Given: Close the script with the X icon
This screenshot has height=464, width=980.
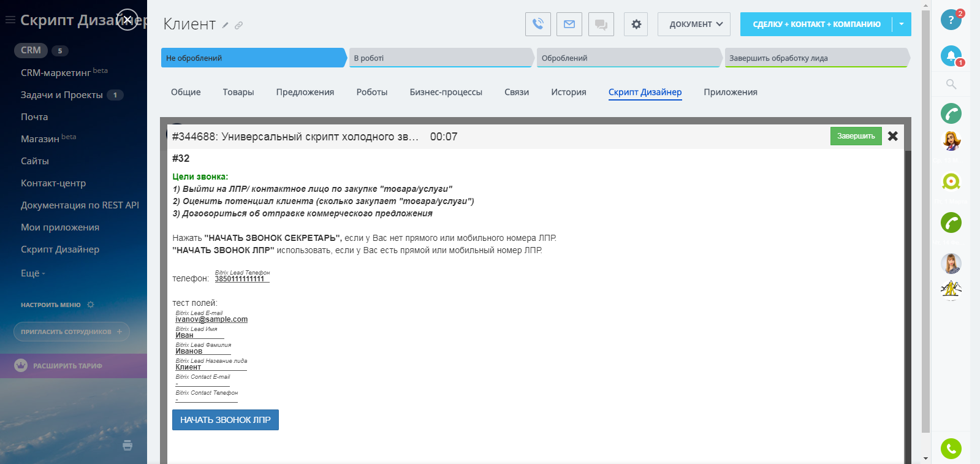Looking at the screenshot, I should (x=893, y=136).
